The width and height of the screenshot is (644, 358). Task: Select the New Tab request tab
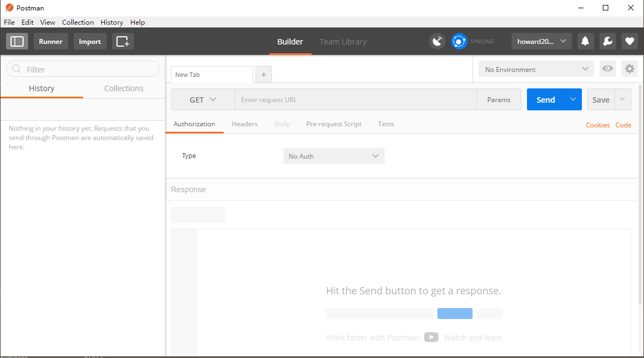click(x=212, y=75)
